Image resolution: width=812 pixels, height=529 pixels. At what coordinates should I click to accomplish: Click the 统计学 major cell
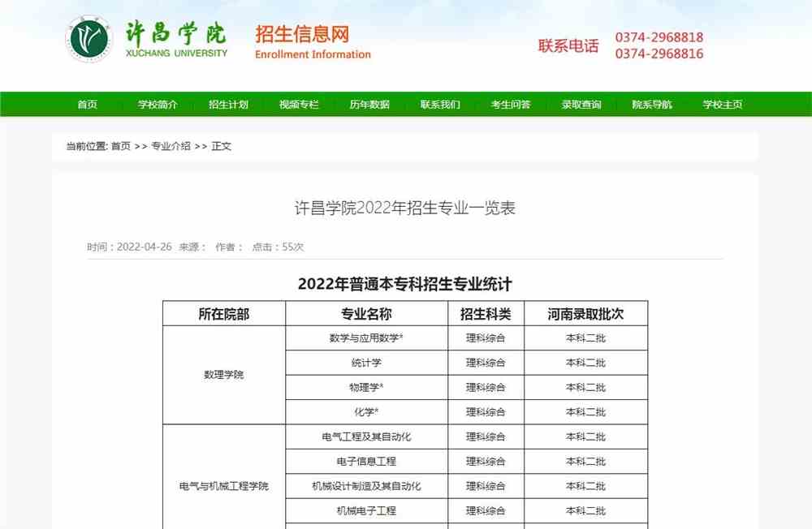(366, 363)
